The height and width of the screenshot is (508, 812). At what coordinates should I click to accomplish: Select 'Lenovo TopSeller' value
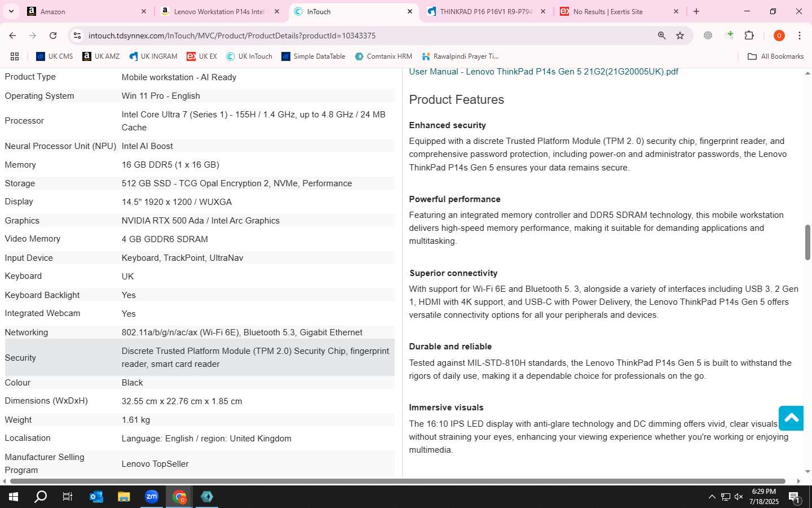point(155,464)
